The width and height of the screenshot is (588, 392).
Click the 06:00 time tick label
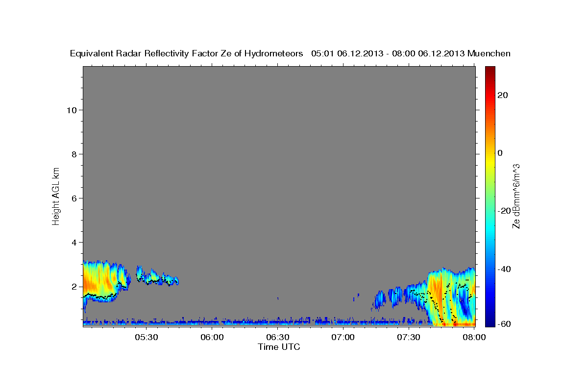pos(212,337)
